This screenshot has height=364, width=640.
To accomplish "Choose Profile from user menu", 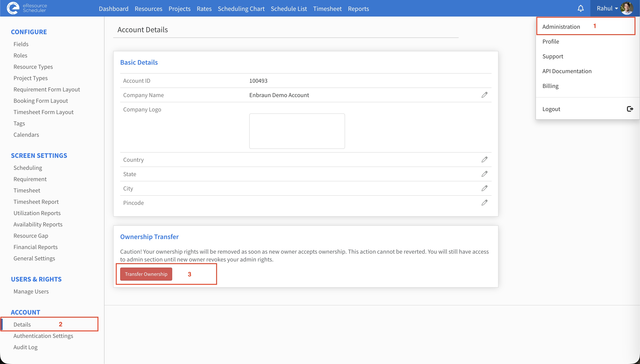I will tap(551, 42).
